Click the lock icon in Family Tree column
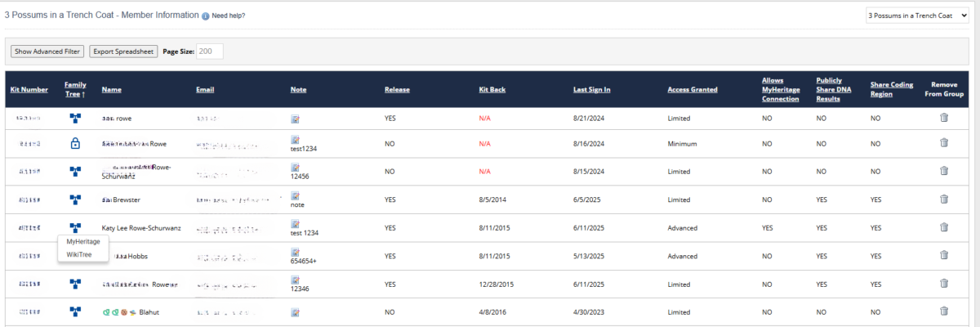 point(75,144)
